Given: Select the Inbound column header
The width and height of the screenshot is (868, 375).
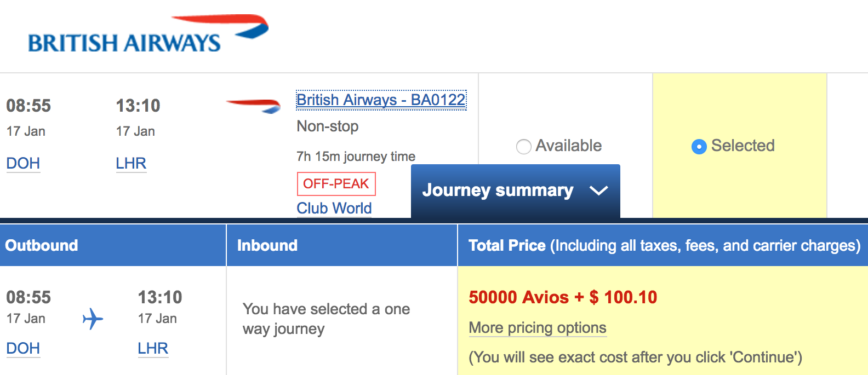Looking at the screenshot, I should [267, 245].
